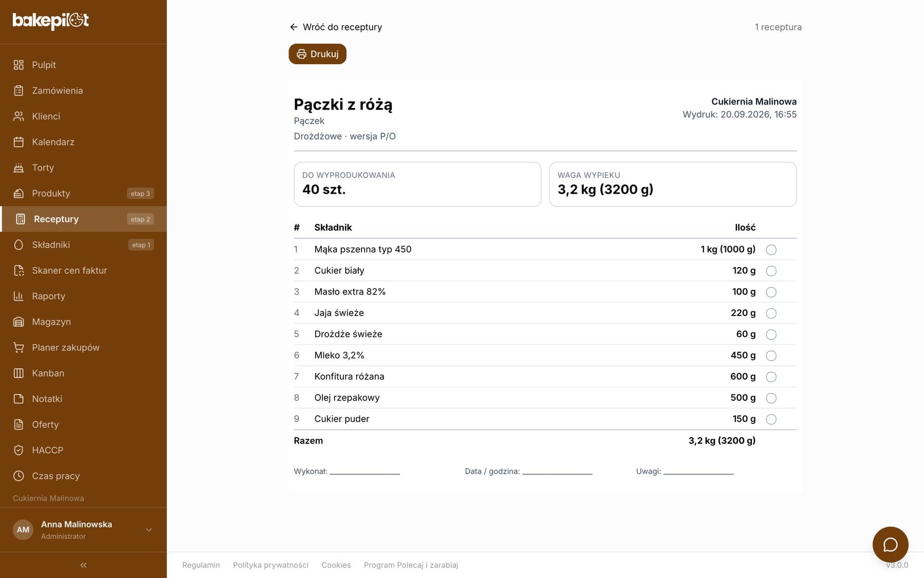Click the Produkty cake-slice icon

tap(18, 193)
